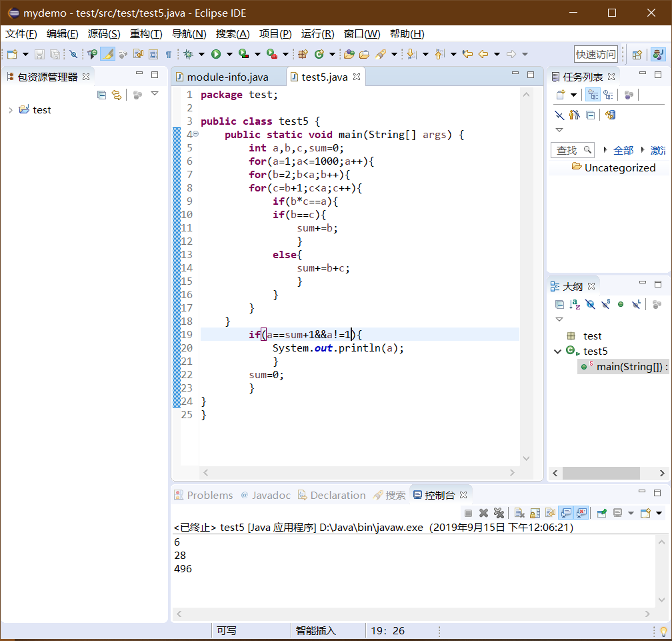Click the Save All icon

[55, 54]
